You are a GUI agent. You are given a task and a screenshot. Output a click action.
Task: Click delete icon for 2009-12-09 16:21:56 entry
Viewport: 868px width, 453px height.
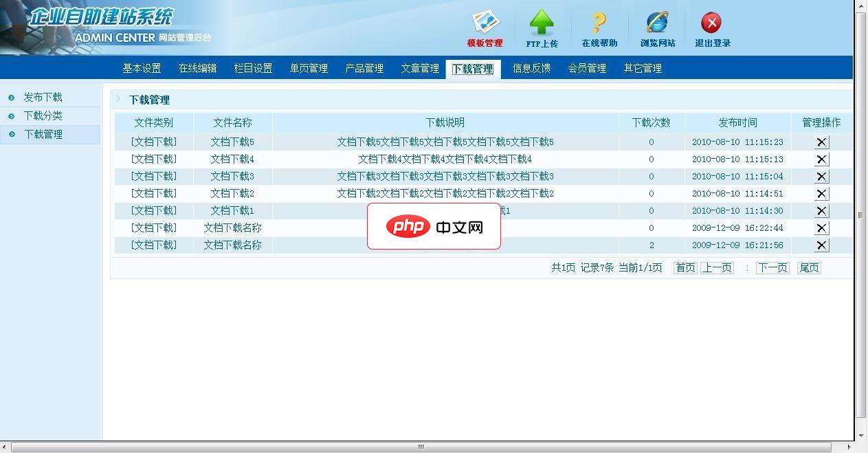pos(821,245)
